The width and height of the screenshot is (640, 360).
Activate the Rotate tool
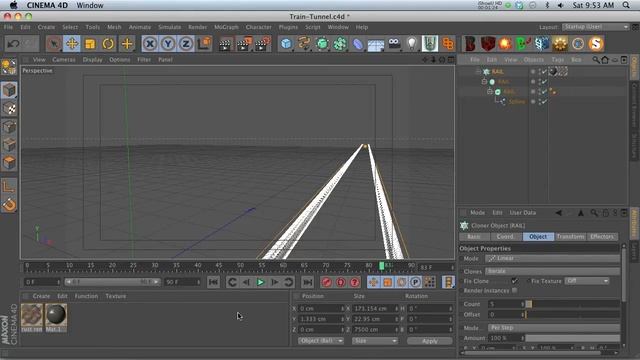108,44
